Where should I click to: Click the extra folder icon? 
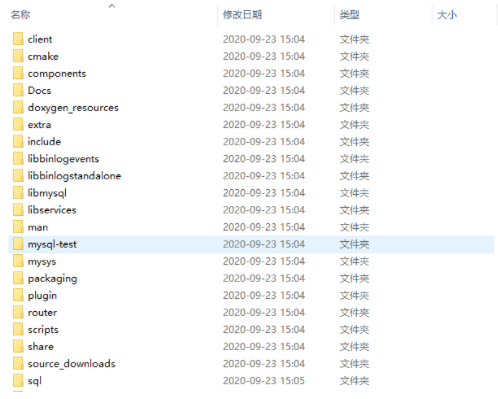(18, 124)
